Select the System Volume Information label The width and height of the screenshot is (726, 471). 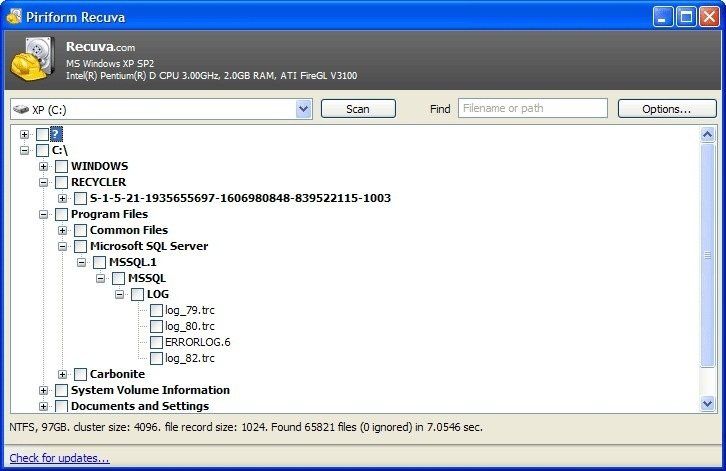150,390
